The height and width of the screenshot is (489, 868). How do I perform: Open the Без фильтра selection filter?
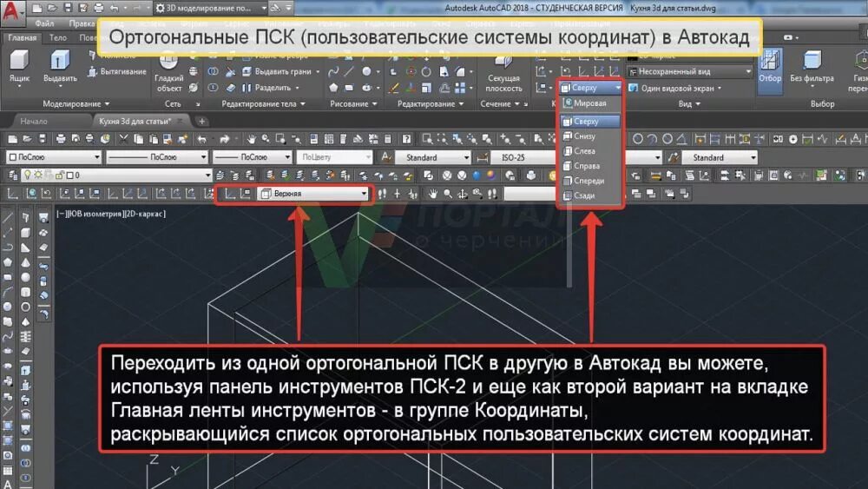click(x=812, y=67)
